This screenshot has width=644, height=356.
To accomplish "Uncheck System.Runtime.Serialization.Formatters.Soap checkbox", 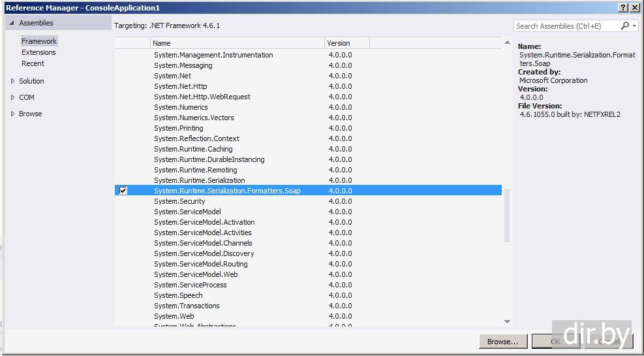I will pos(123,191).
